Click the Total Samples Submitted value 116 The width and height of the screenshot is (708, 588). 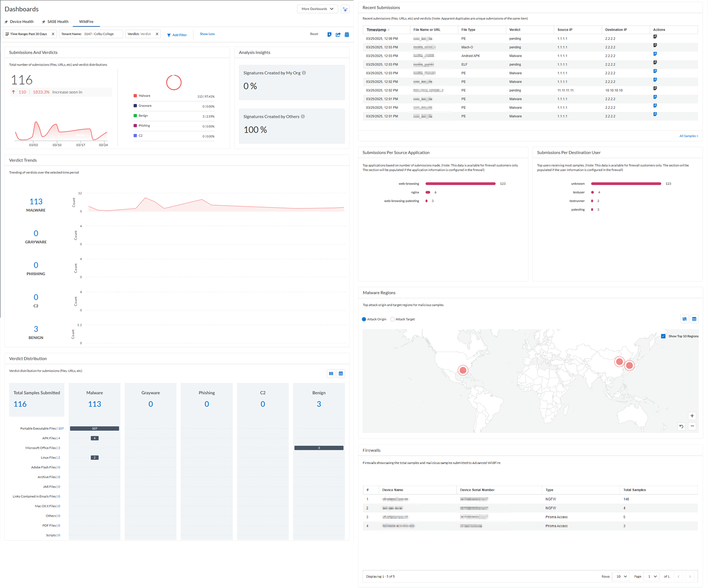pyautogui.click(x=20, y=404)
